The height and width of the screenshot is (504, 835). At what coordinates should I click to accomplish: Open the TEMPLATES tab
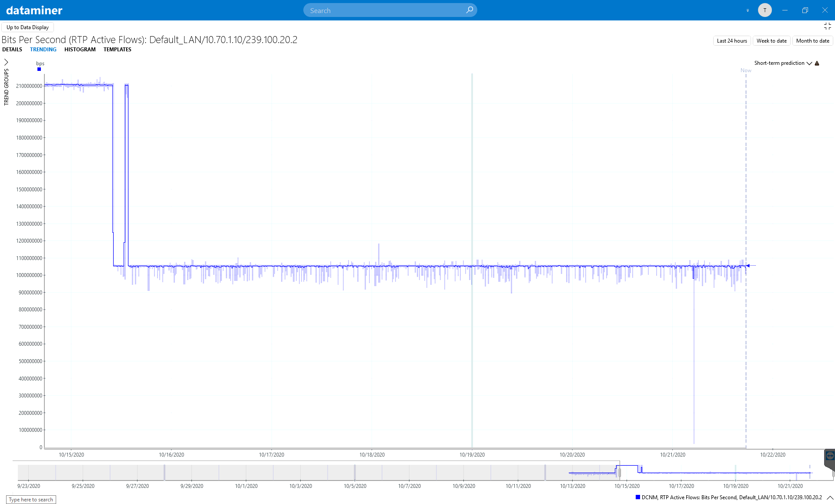pos(117,50)
